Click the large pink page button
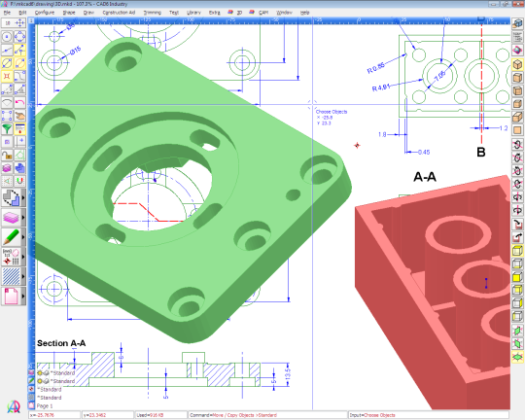The width and height of the screenshot is (525, 420). coord(12,297)
